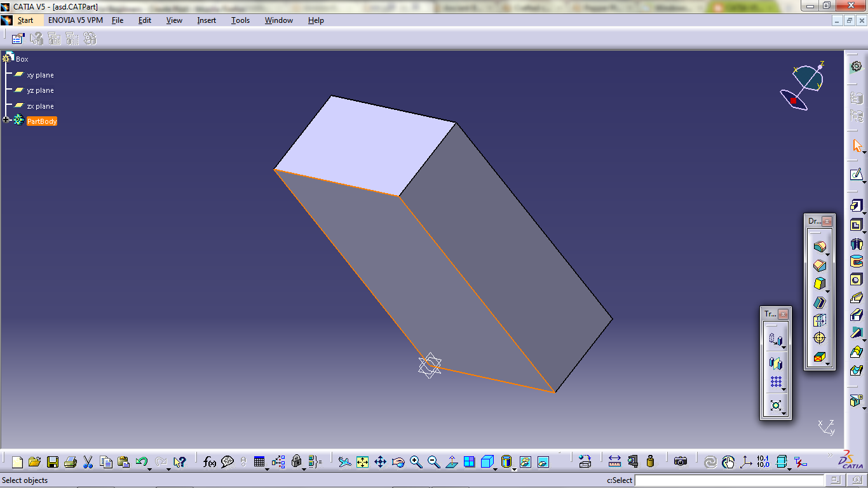This screenshot has width=868, height=488.
Task: Open the Insert menu
Action: (206, 20)
